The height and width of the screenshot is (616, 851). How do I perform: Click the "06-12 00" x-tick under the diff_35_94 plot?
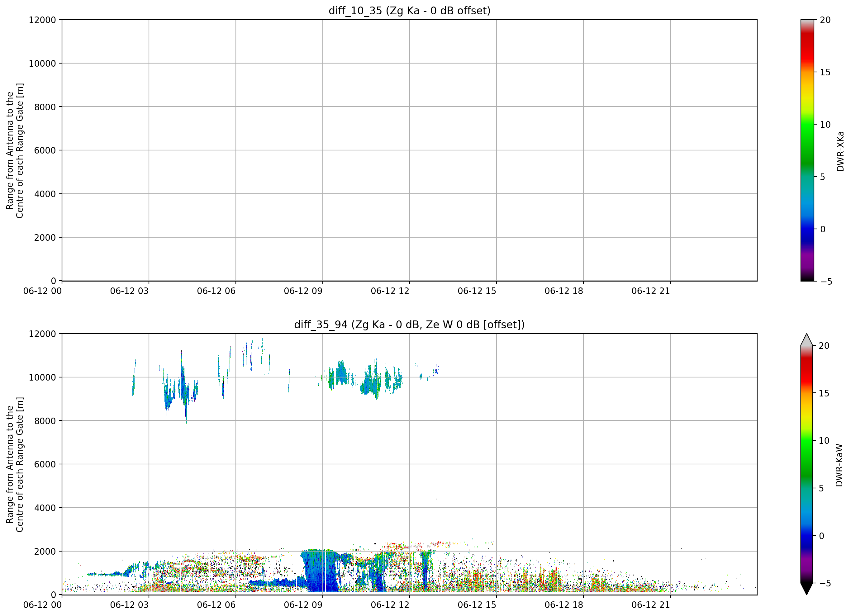42,605
